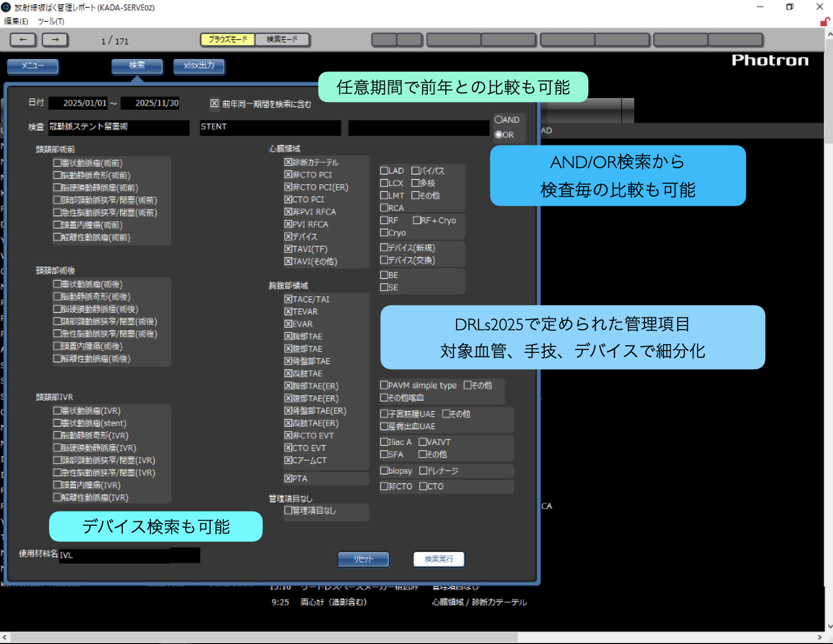The image size is (833, 644).
Task: Check 頭蓋内腫瘍(術前) checkbox
Action: 57,225
